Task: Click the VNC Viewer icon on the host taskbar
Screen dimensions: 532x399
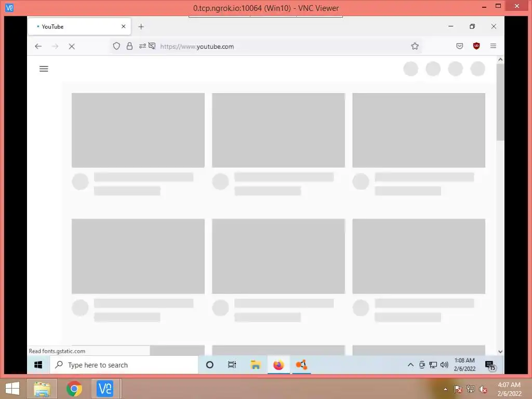Action: [105, 389]
